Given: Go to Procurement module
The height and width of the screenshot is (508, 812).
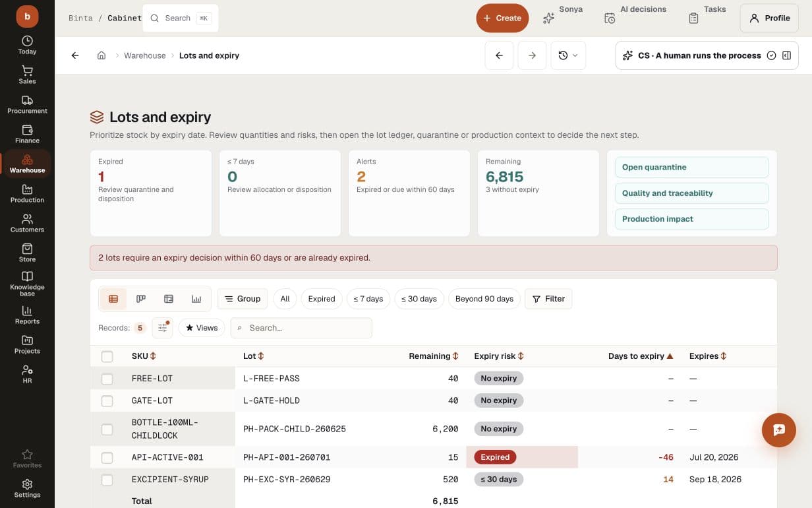Looking at the screenshot, I should [x=27, y=104].
